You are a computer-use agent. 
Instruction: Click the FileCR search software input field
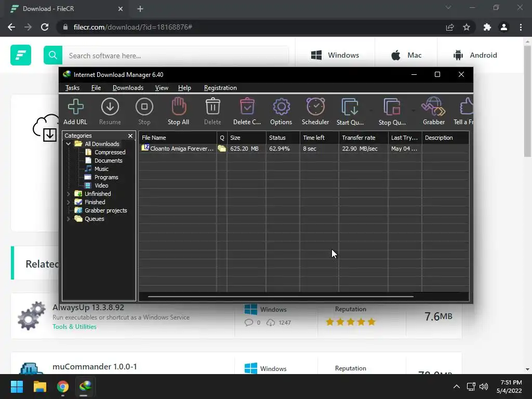pyautogui.click(x=176, y=55)
